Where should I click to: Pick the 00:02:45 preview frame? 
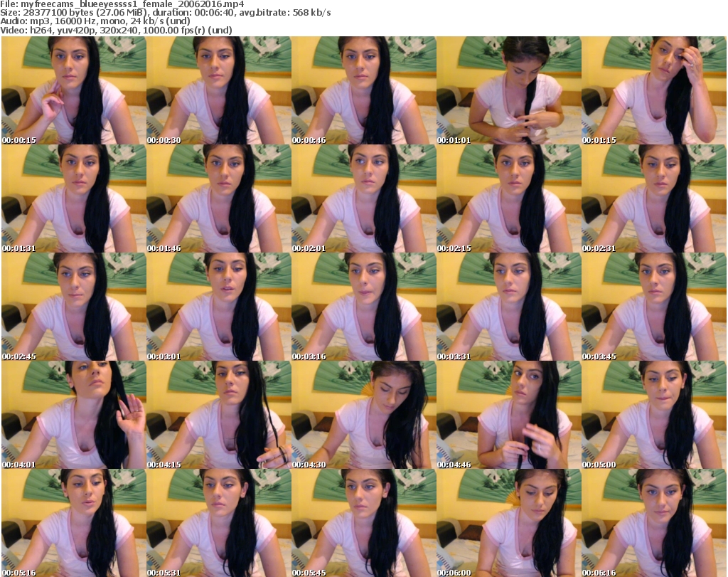[x=74, y=307]
